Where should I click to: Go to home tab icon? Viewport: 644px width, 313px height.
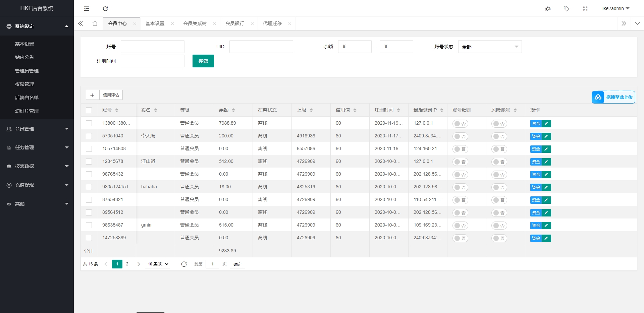coord(95,23)
